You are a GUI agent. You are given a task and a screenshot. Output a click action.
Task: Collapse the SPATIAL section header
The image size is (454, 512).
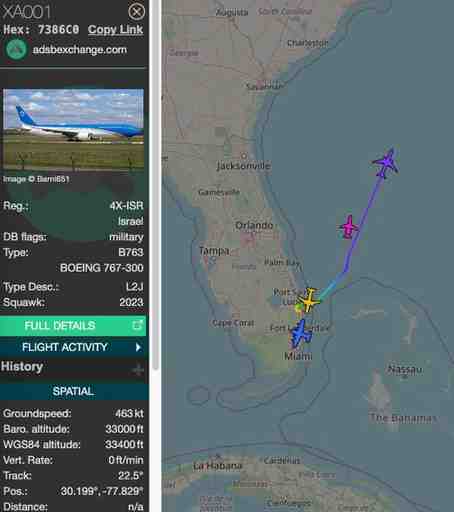[x=74, y=391]
